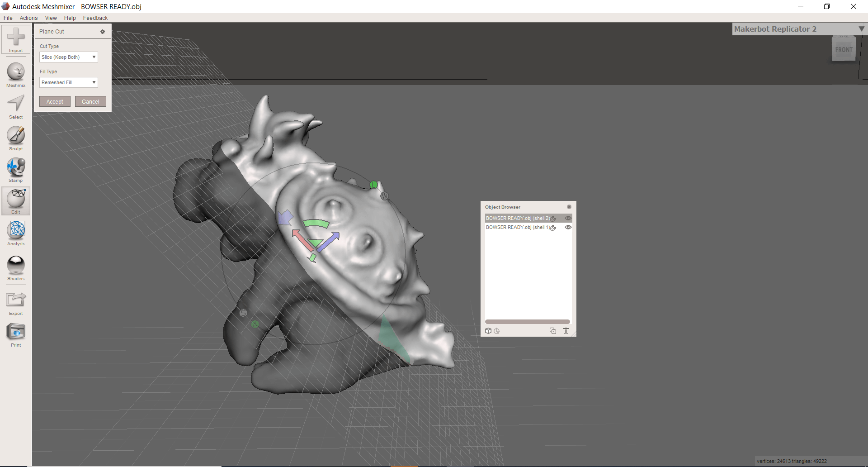868x467 pixels.
Task: Send the model to Print
Action: coord(16,335)
